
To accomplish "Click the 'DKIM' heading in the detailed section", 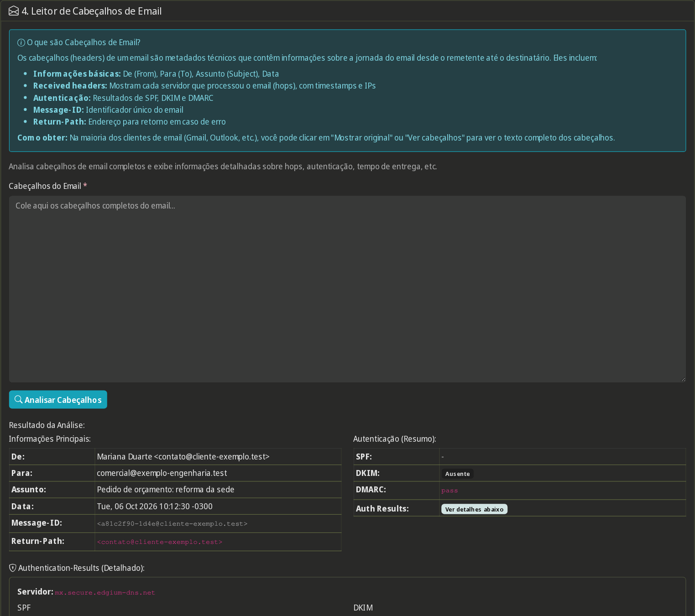I will click(x=363, y=608).
